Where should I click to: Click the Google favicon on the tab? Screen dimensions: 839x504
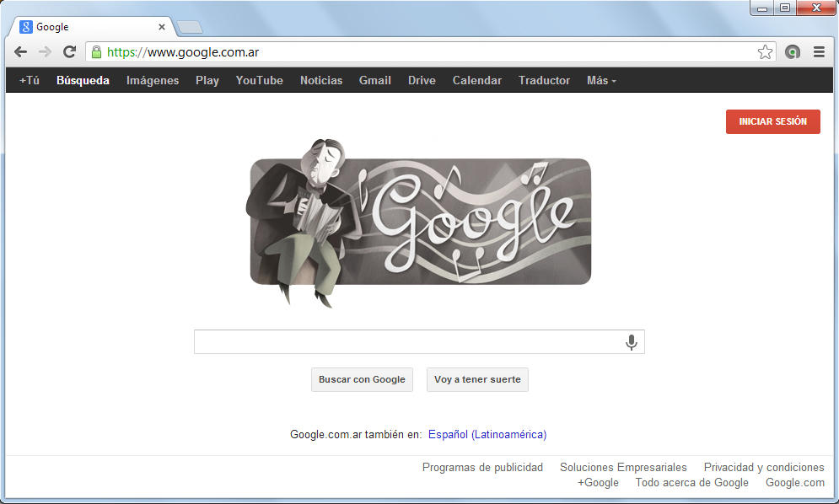tap(25, 27)
